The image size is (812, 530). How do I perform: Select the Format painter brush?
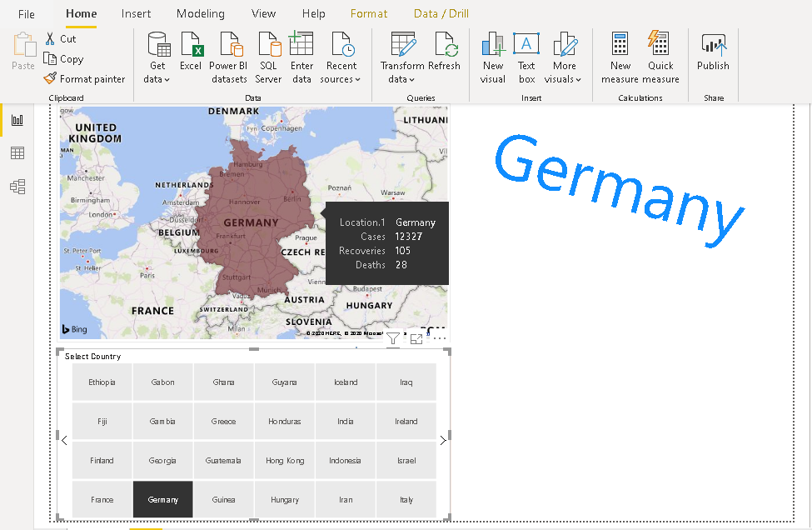coord(50,78)
